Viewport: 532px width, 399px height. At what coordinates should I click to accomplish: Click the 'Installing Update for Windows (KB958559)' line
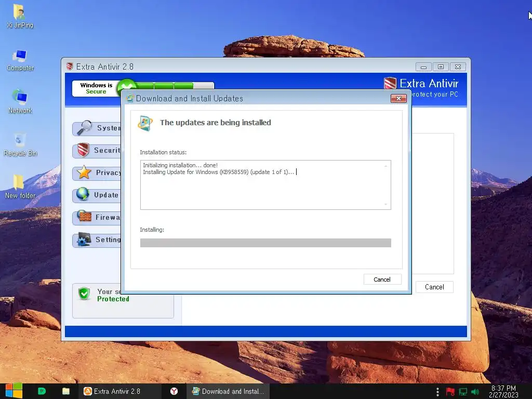click(x=219, y=172)
